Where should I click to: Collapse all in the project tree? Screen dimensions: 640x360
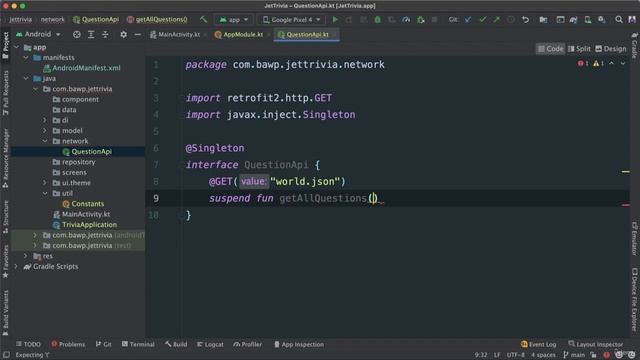point(105,35)
